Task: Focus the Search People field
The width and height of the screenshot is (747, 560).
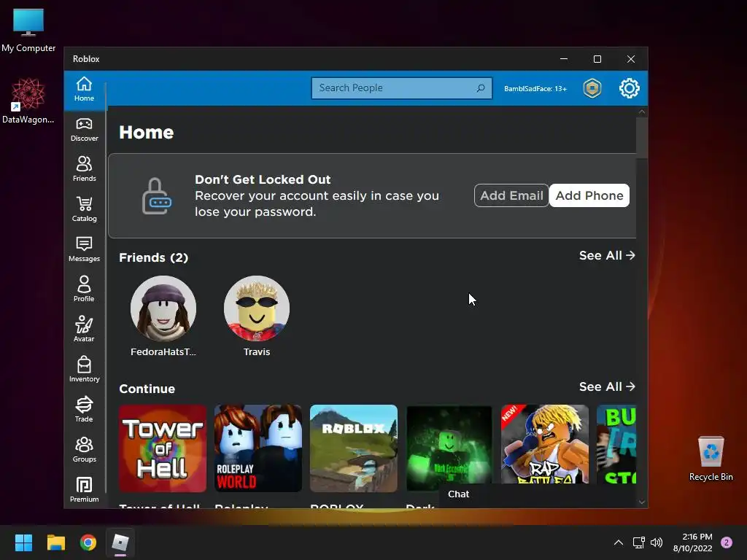Action: point(401,88)
